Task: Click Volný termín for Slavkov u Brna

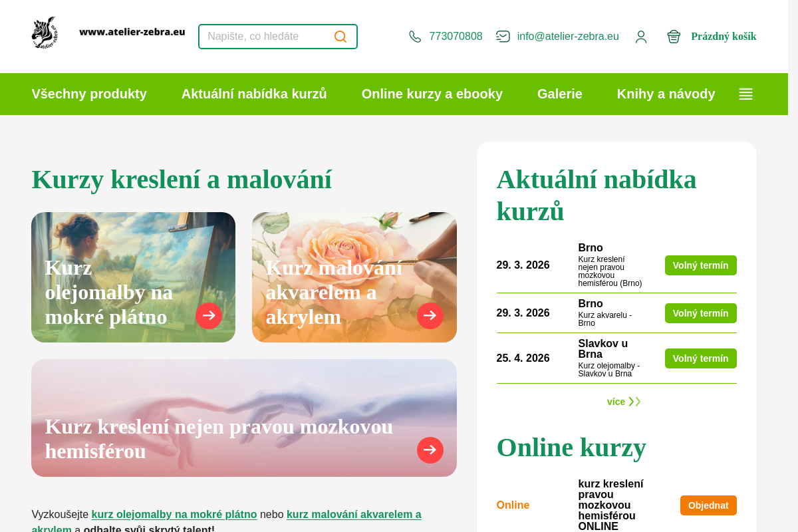Action: [x=701, y=358]
